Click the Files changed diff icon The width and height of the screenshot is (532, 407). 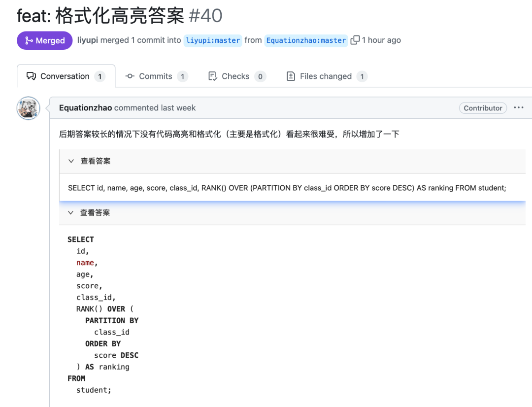(x=291, y=76)
